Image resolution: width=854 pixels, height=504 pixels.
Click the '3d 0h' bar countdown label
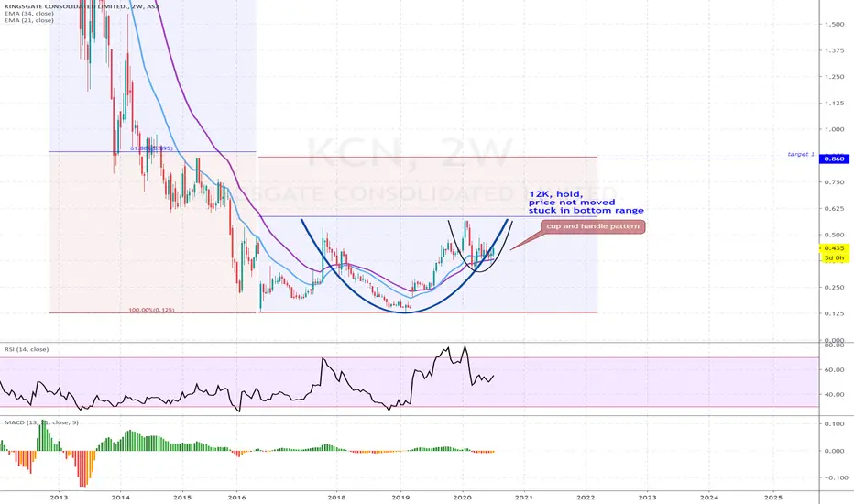pyautogui.click(x=834, y=257)
